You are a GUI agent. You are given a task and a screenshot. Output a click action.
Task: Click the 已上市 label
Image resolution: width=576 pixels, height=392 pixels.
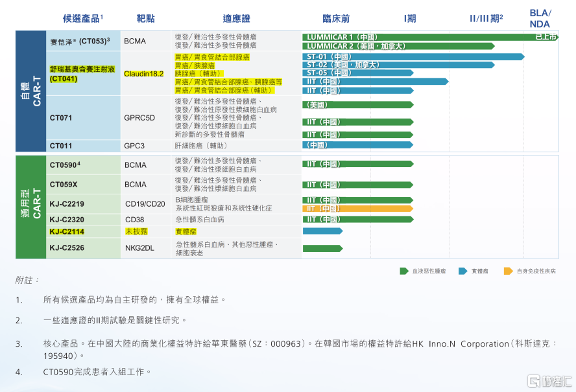(546, 37)
